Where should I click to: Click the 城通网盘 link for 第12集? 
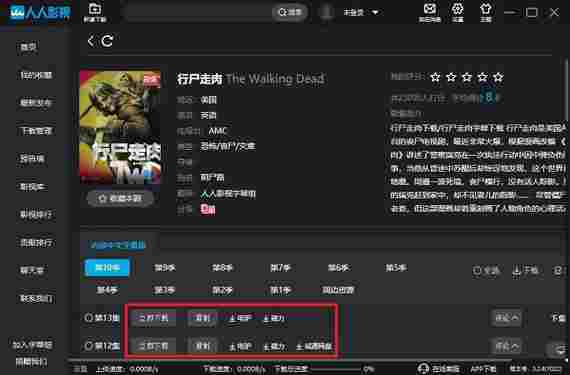314,347
